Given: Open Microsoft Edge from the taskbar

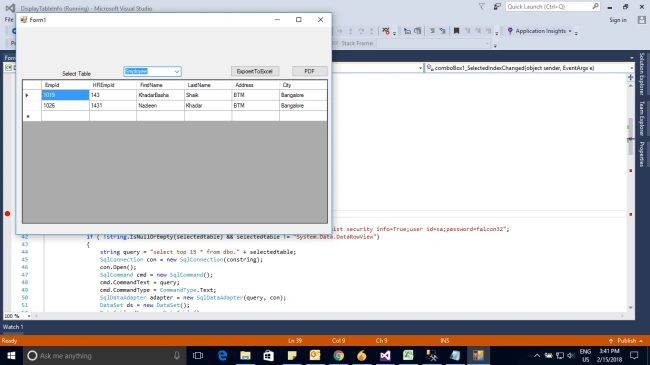Looking at the screenshot, I should (x=222, y=355).
